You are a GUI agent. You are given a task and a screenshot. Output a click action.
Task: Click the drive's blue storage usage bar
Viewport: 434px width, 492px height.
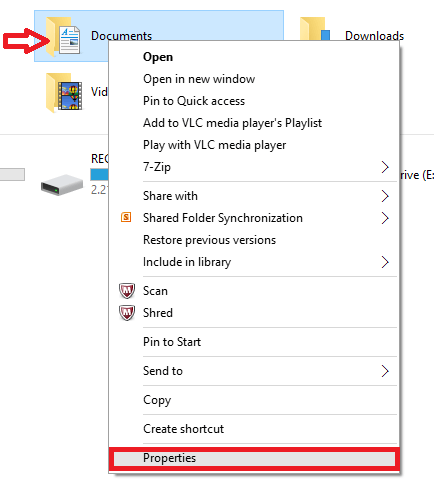point(99,174)
